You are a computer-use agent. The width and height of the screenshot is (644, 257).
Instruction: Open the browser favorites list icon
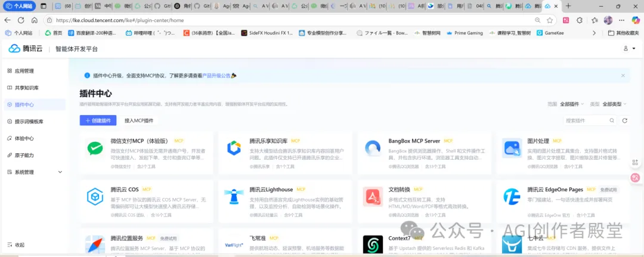[595, 20]
